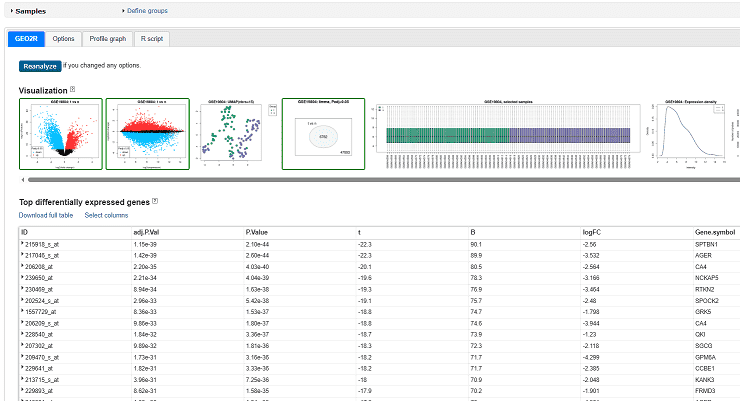
Task: Click help icon next to Visualization heading
Action: pyautogui.click(x=73, y=90)
